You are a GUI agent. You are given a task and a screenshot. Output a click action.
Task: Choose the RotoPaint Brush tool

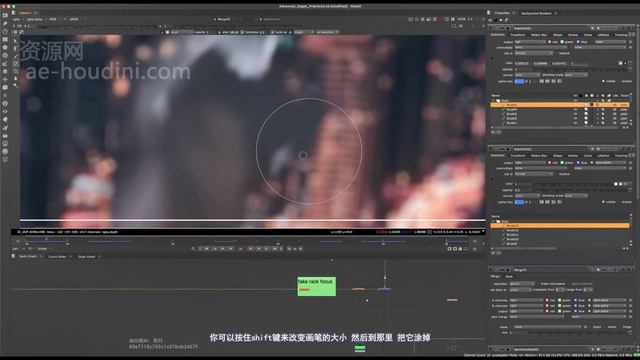pos(16,63)
